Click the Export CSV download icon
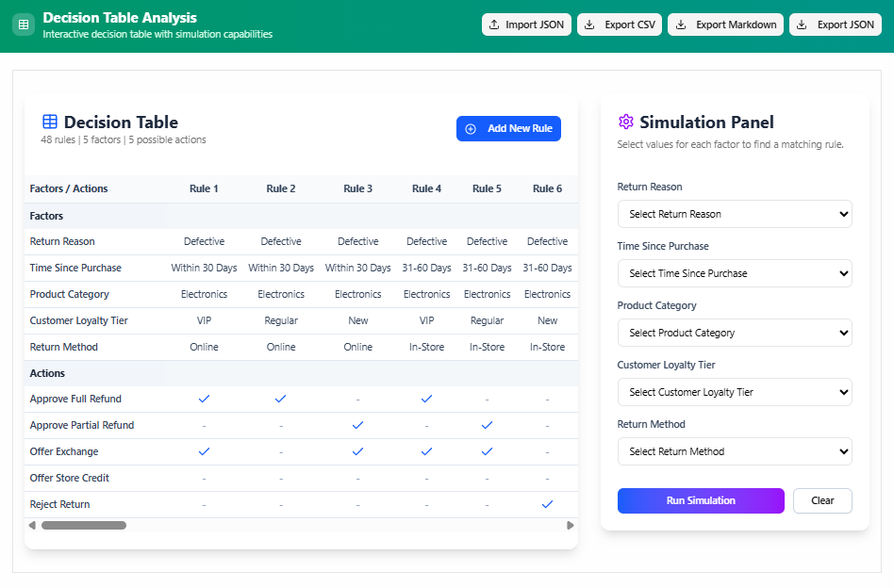Image resolution: width=894 pixels, height=588 pixels. pyautogui.click(x=589, y=25)
